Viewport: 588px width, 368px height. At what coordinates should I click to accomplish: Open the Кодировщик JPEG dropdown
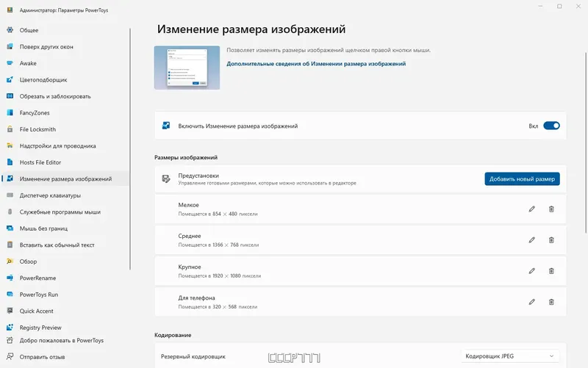coord(509,357)
